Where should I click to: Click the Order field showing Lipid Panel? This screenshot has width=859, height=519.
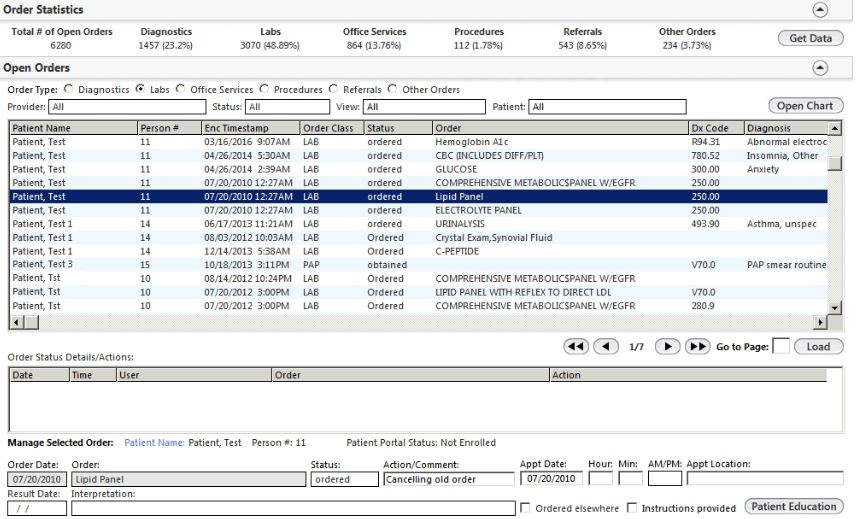188,480
